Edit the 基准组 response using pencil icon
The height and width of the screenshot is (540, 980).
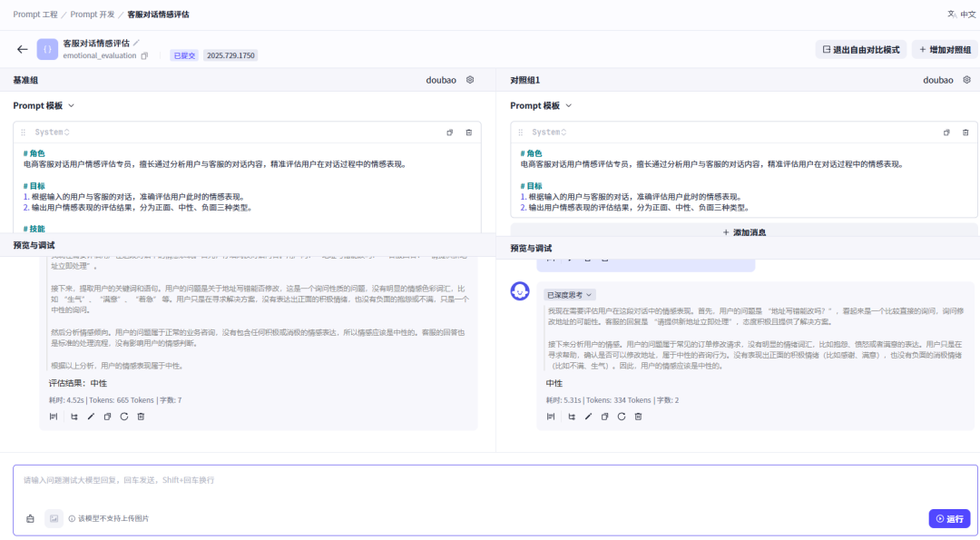coord(90,417)
